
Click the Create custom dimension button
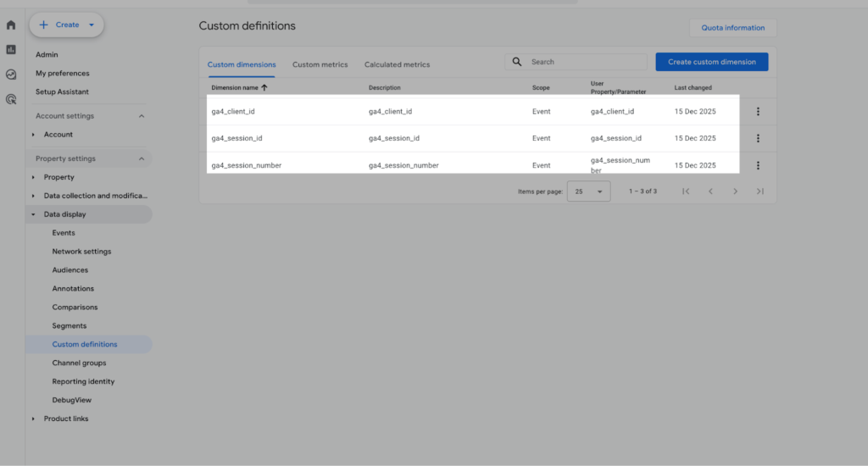711,62
